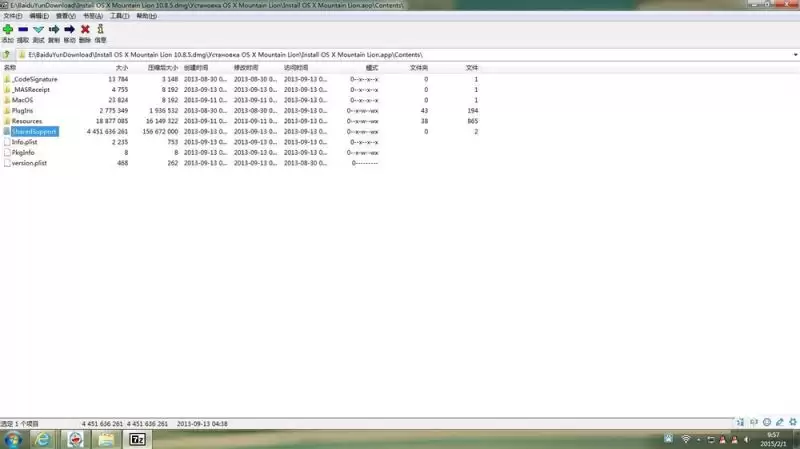
Task: Click inside the address path field
Action: (x=403, y=55)
